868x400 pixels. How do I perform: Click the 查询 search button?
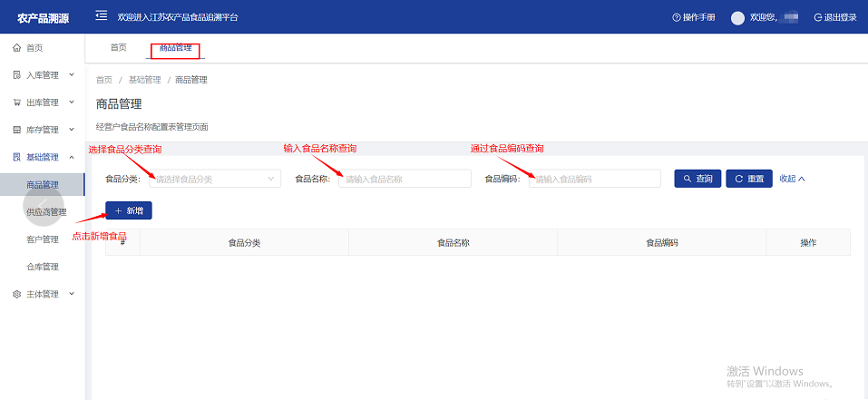coord(697,179)
